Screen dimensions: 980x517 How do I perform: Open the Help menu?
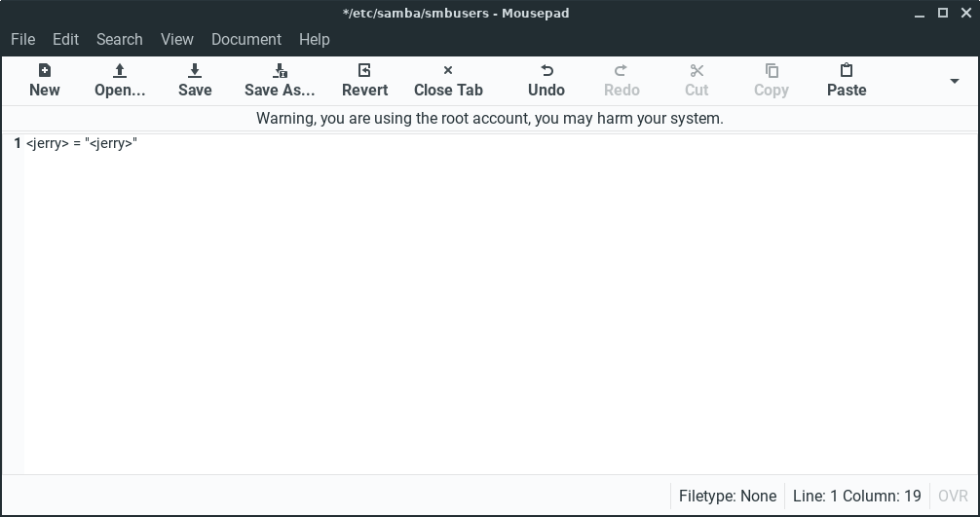coord(315,39)
